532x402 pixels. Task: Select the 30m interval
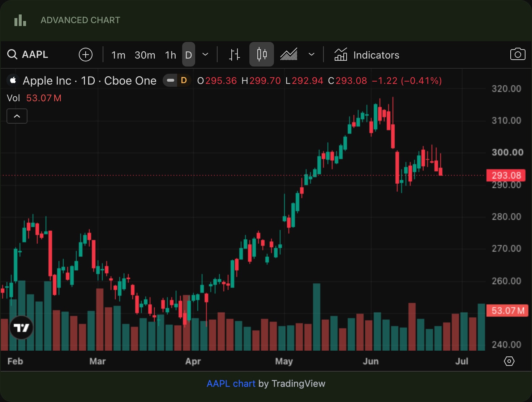145,55
